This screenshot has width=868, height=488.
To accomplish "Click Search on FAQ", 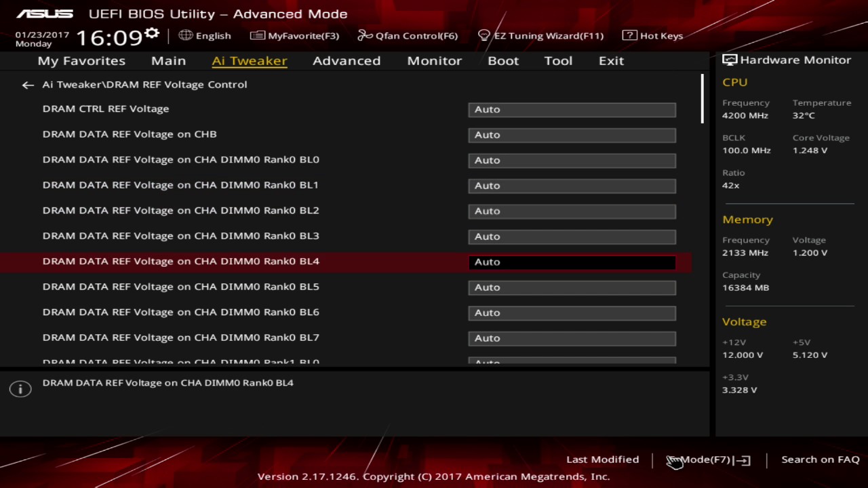I will click(820, 460).
